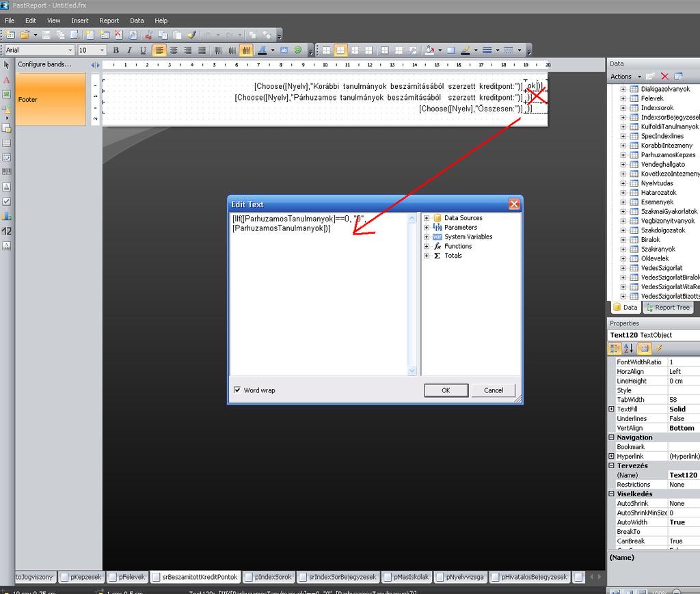Expand System Variables node
Image resolution: width=700 pixels, height=594 pixels.
click(x=427, y=237)
